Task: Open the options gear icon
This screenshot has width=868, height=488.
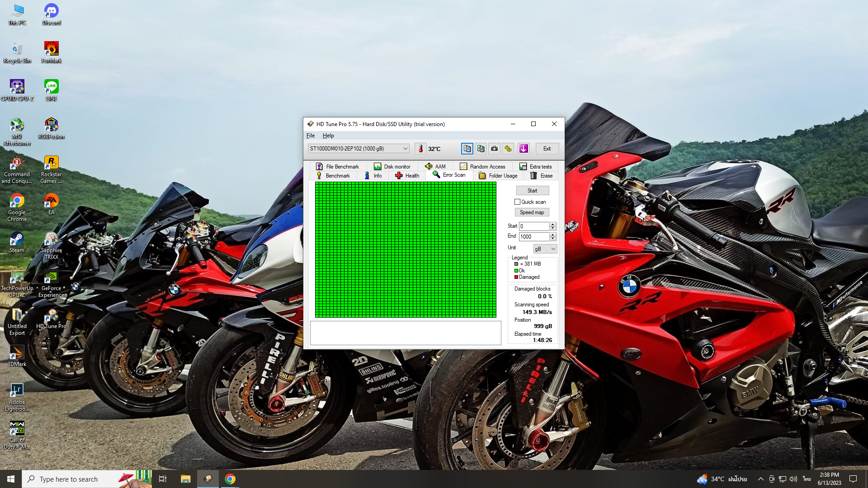Action: (508, 149)
